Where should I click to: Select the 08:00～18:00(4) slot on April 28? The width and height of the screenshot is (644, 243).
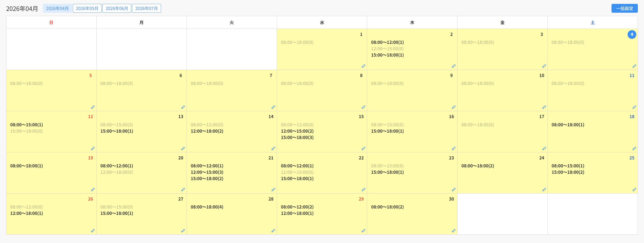tap(207, 207)
